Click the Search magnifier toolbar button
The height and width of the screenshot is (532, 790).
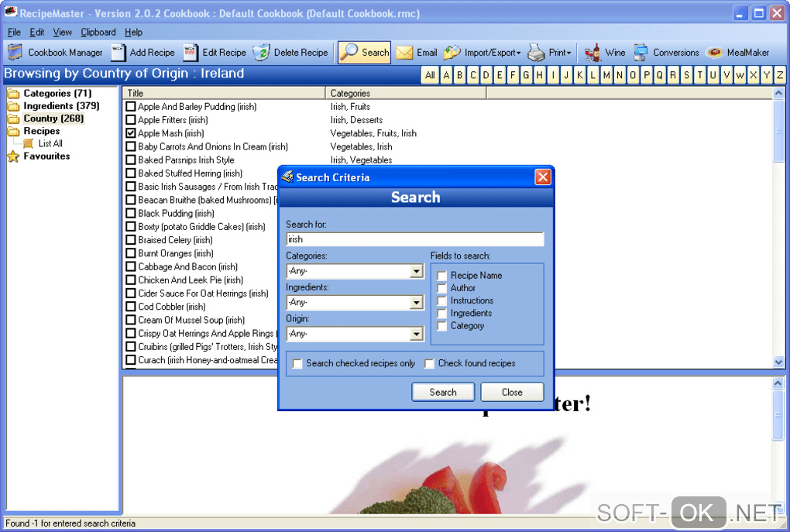click(x=364, y=53)
